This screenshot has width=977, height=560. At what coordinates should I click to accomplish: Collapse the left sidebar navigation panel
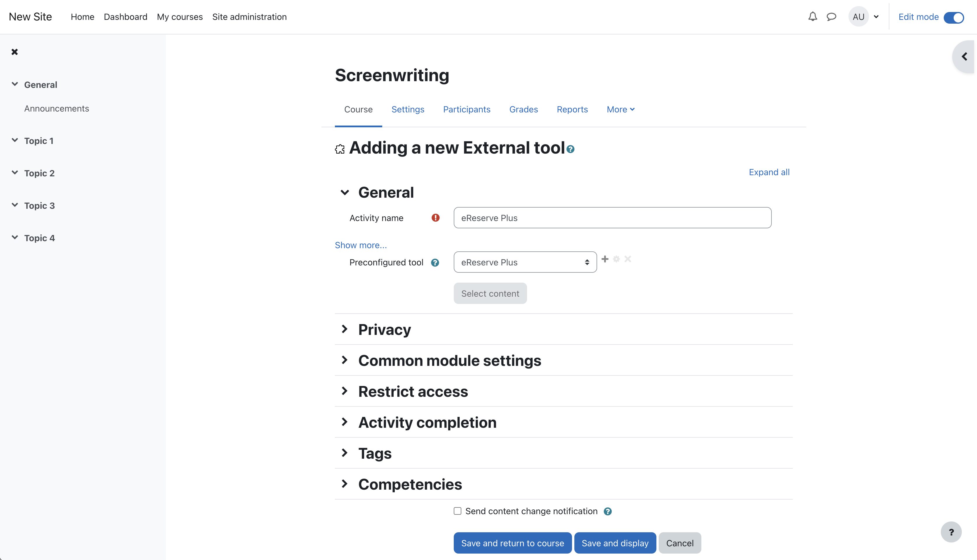pyautogui.click(x=14, y=52)
